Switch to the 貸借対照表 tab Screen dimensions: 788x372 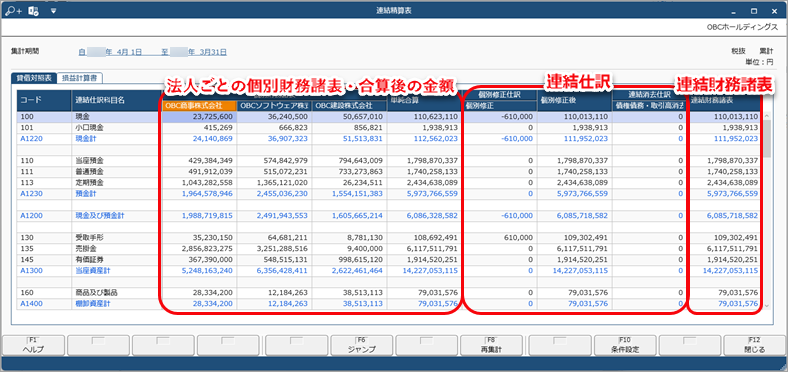(x=33, y=78)
